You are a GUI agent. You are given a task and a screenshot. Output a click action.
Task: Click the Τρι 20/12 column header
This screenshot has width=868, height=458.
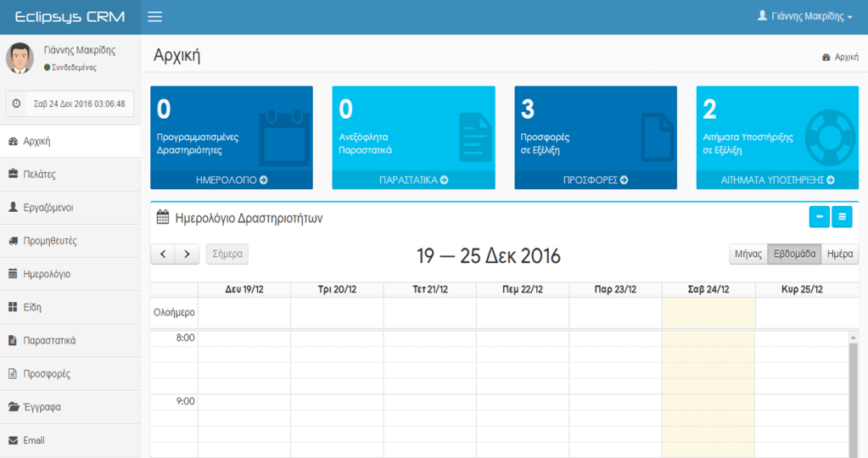pos(337,289)
